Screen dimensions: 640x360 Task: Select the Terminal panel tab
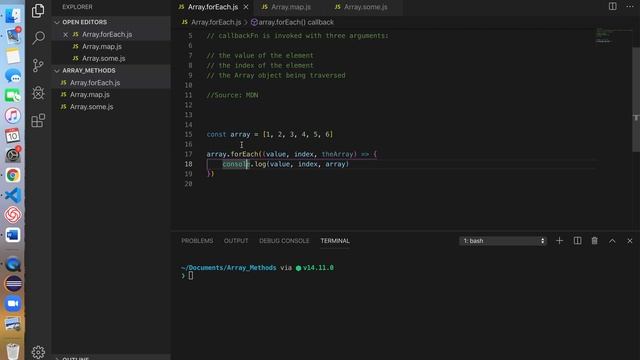pyautogui.click(x=335, y=241)
